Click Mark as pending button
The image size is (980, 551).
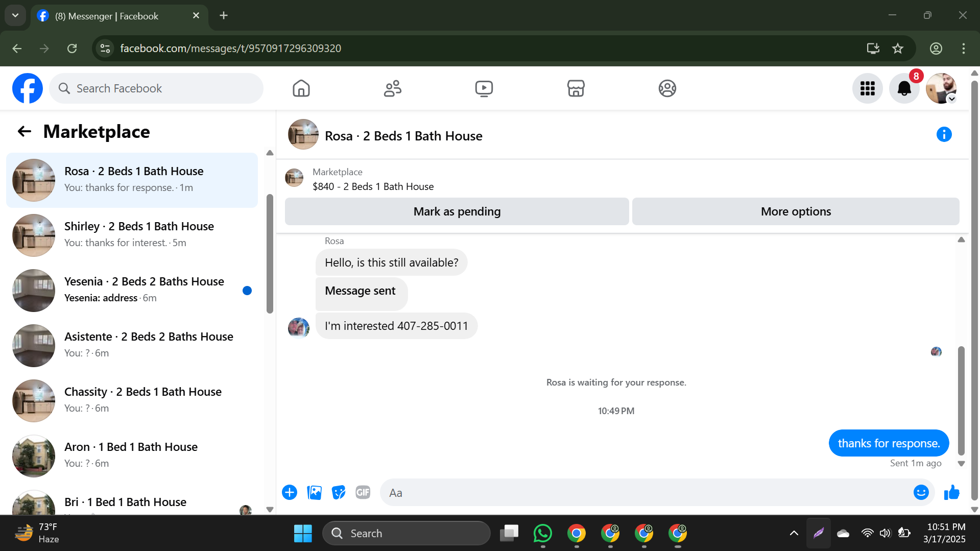point(457,211)
